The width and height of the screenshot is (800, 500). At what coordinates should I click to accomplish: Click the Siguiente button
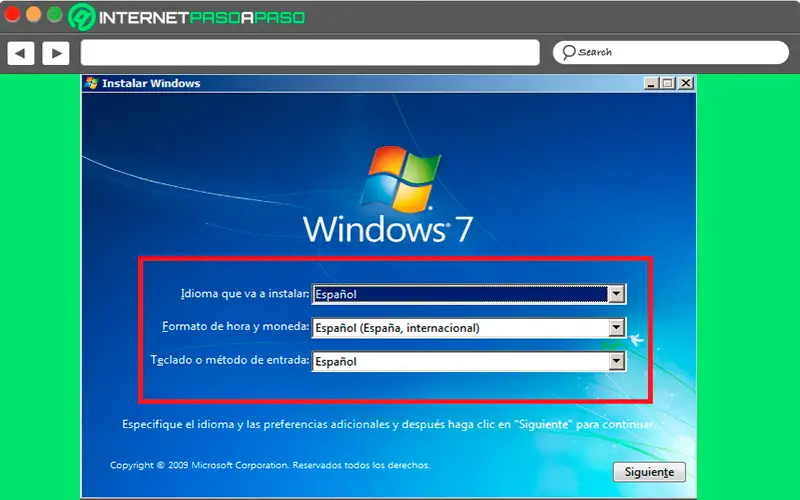(x=649, y=472)
